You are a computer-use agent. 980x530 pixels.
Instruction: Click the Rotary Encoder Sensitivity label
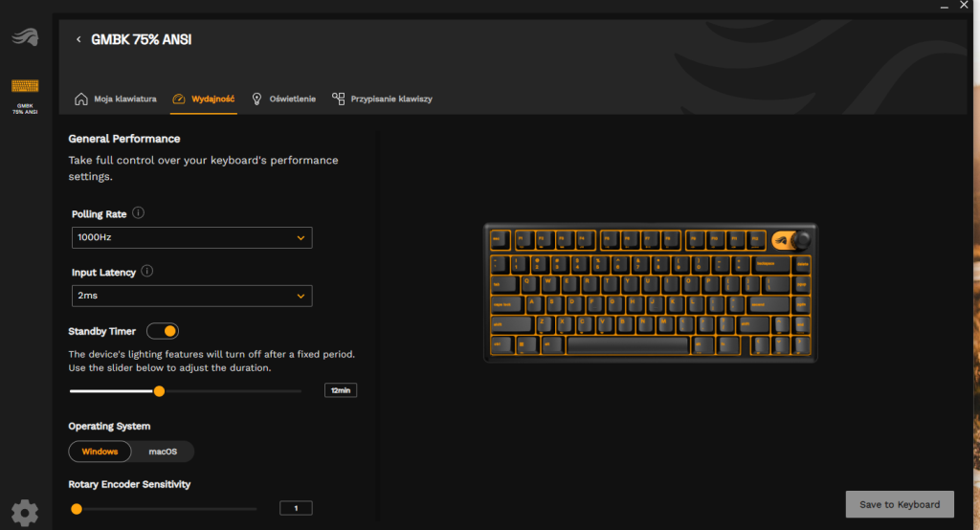click(x=129, y=484)
